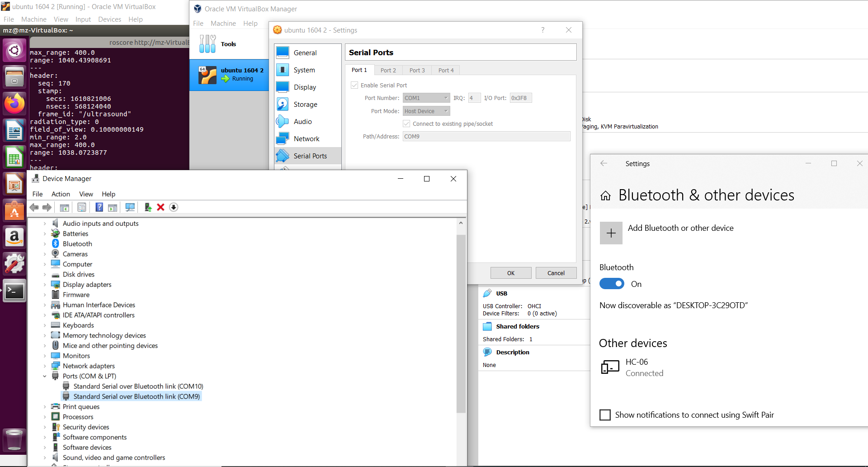
Task: Open Devices menu in running VM window
Action: (109, 19)
